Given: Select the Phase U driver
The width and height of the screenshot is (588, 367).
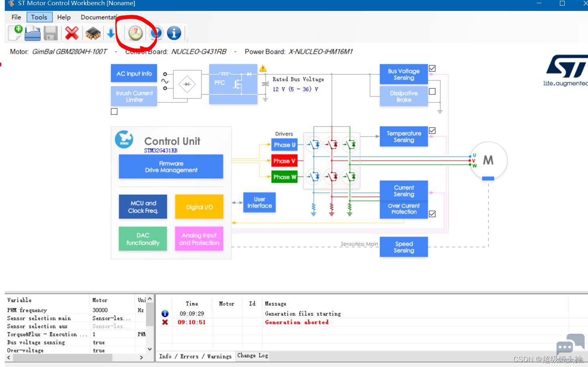Looking at the screenshot, I should click(284, 145).
